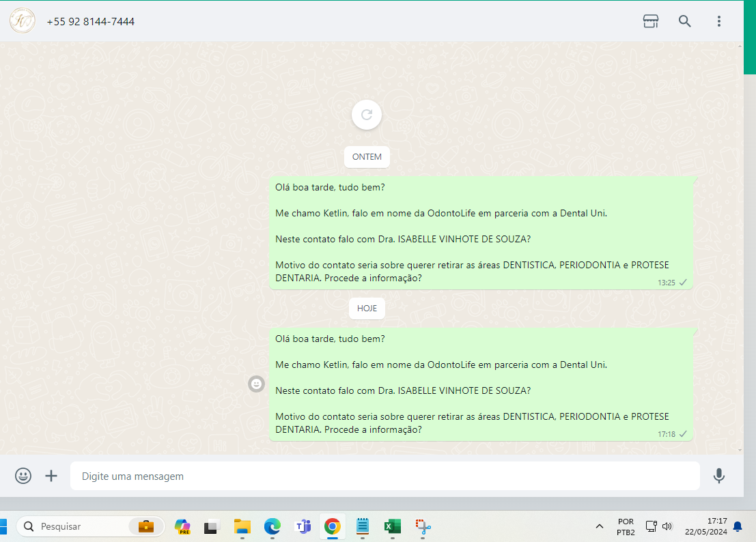Search messages with the magnifier icon

(x=685, y=21)
